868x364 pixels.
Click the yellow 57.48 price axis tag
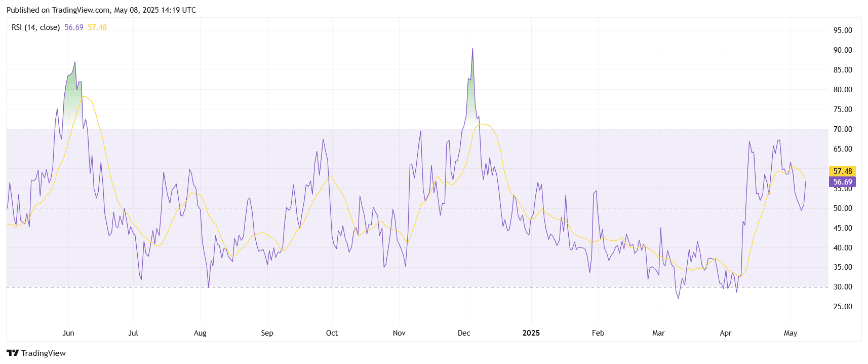pos(842,171)
